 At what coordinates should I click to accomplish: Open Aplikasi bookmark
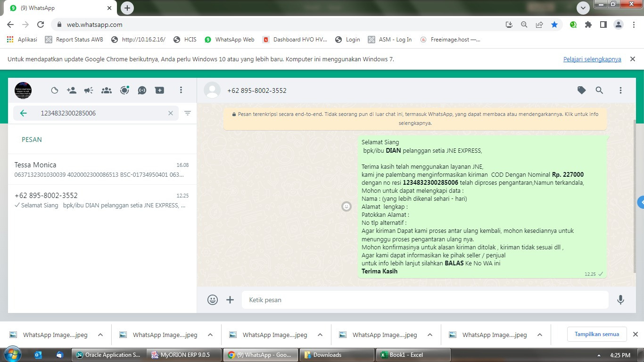22,40
